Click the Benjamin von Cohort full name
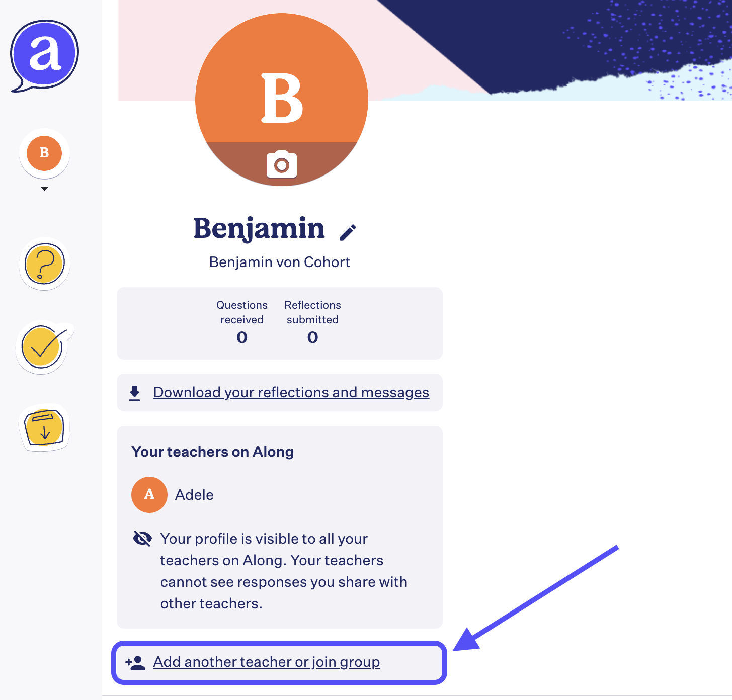732x700 pixels. (x=280, y=262)
